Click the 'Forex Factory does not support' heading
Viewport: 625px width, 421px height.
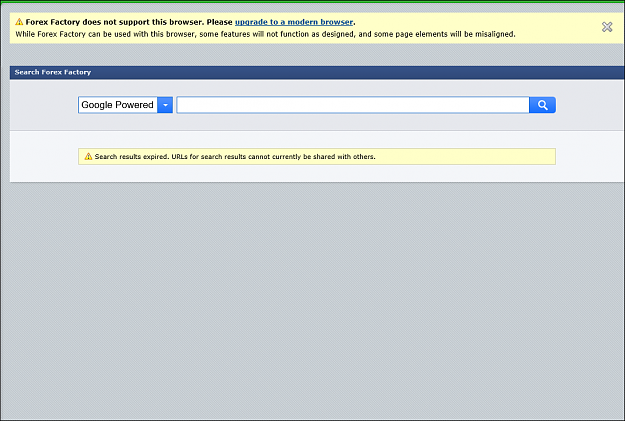[191, 22]
